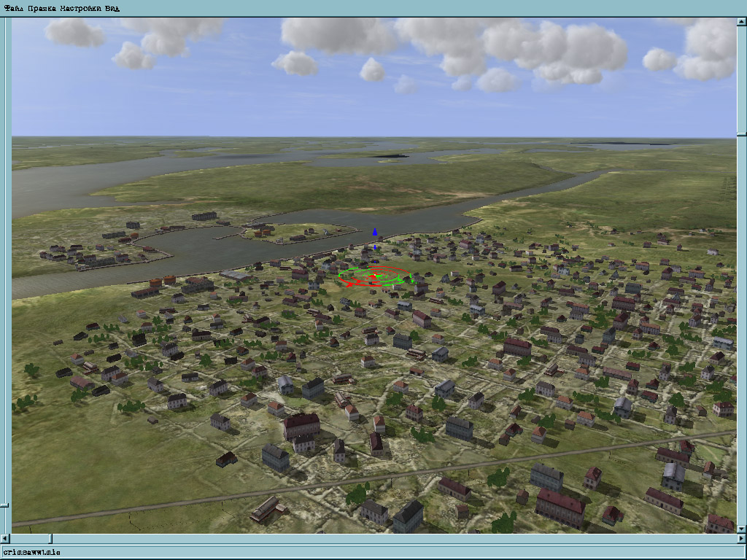This screenshot has width=747, height=560.
Task: Click the crimeawwi.mis status bar text
Action: point(31,553)
